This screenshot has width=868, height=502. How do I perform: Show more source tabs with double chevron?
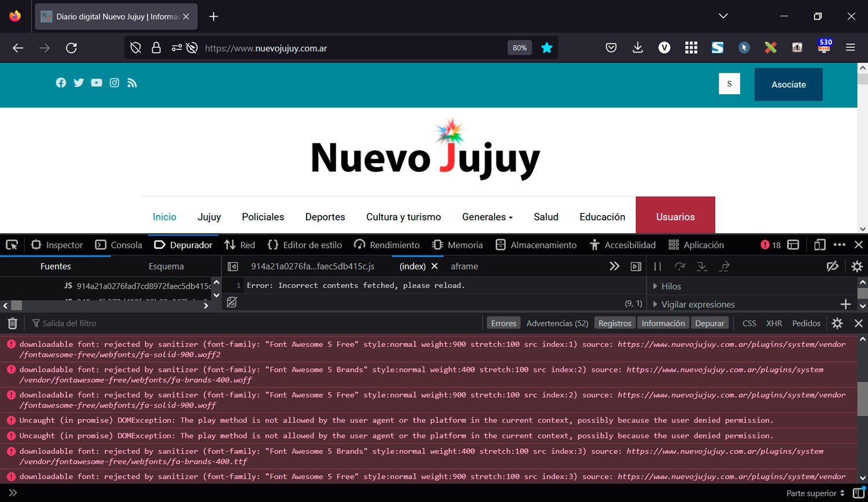click(615, 266)
